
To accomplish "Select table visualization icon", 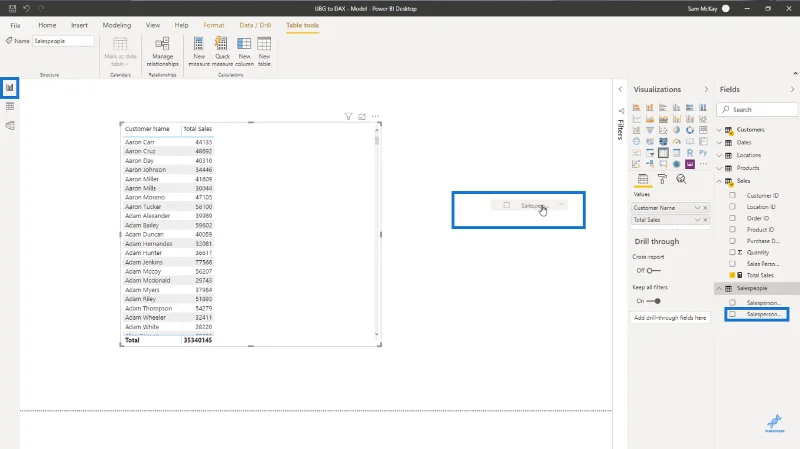I will pos(663,153).
